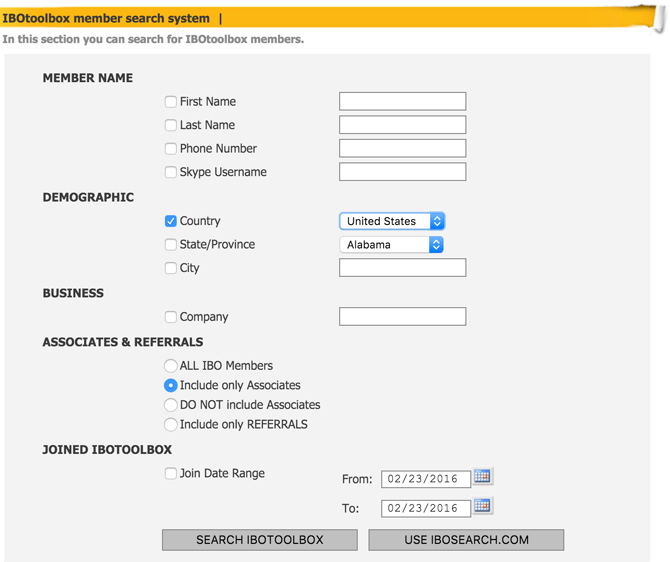Image resolution: width=670 pixels, height=562 pixels.
Task: Click the JOINED IBOTOOLBOX heading
Action: point(107,450)
